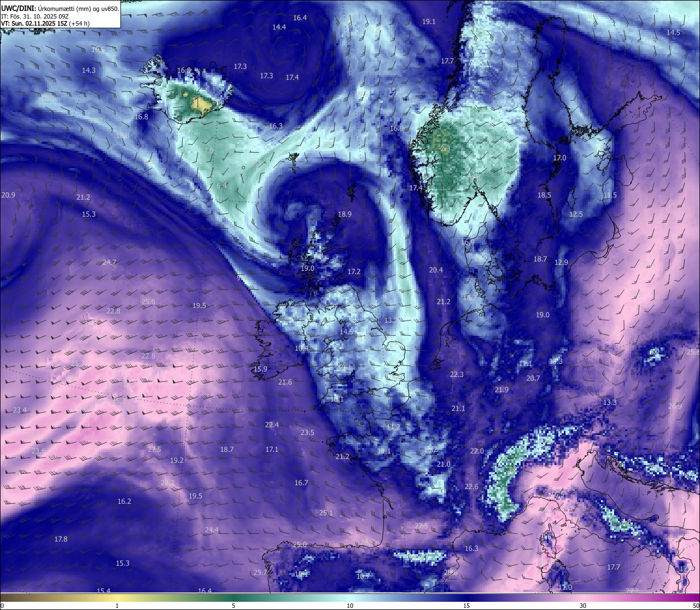Click the map value 22.6

[x=471, y=486]
